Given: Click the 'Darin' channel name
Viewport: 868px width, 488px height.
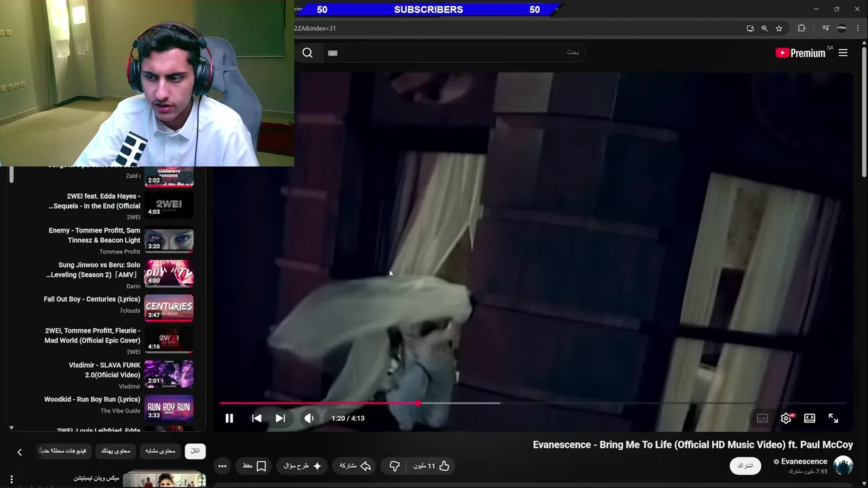Looking at the screenshot, I should click(x=133, y=286).
